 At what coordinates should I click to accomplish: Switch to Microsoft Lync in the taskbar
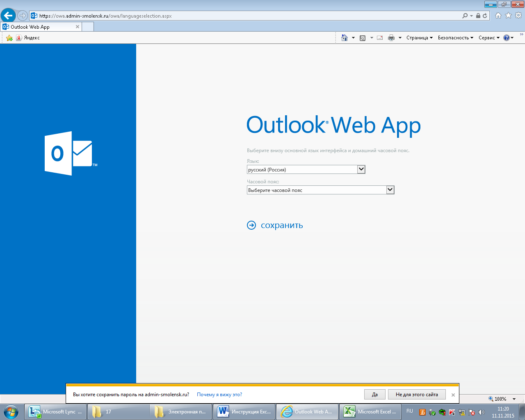[56, 412]
